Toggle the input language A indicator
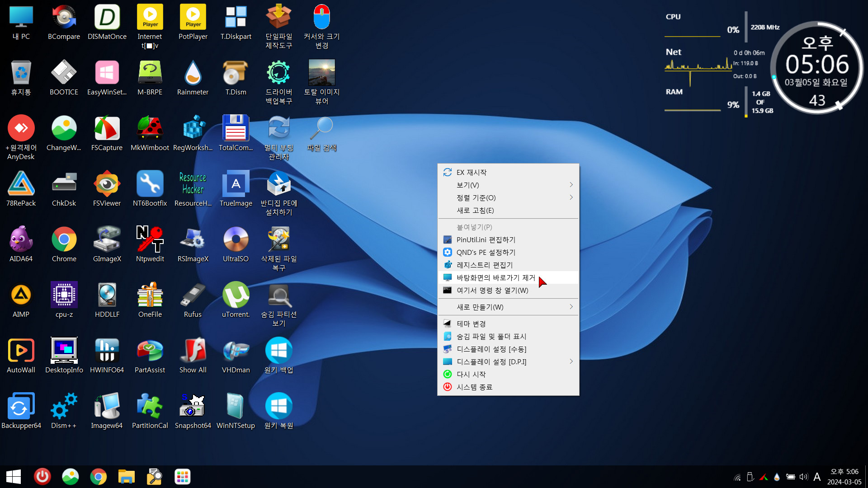Viewport: 868px width, 488px height. tap(817, 477)
